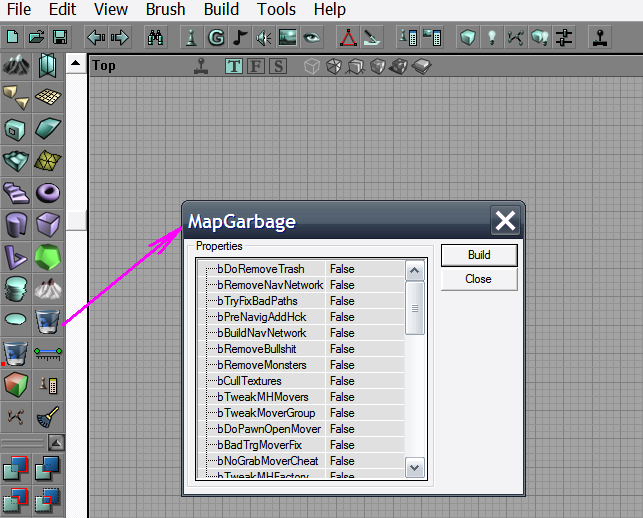The width and height of the screenshot is (643, 518).
Task: Click the joystick play map icon
Action: click(599, 38)
